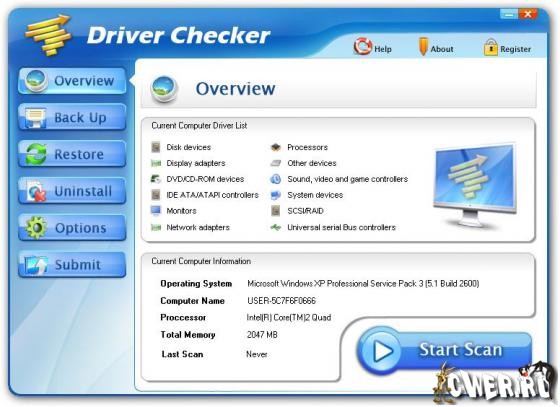Screen dimensions: 560x407
Task: Click the 2047 MB memory value
Action: point(262,335)
